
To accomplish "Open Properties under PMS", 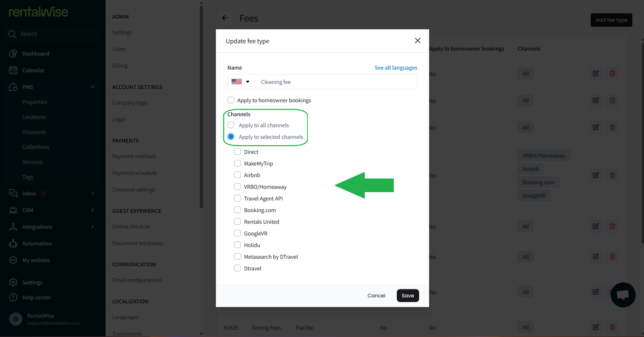I will click(35, 102).
